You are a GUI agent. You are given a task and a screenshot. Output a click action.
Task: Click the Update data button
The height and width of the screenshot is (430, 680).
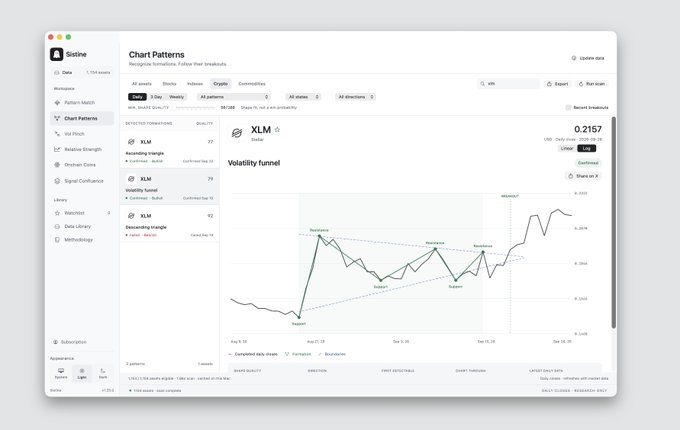pos(588,58)
